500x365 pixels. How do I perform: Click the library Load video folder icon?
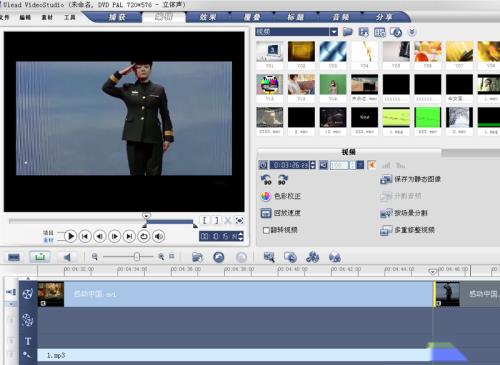[347, 32]
